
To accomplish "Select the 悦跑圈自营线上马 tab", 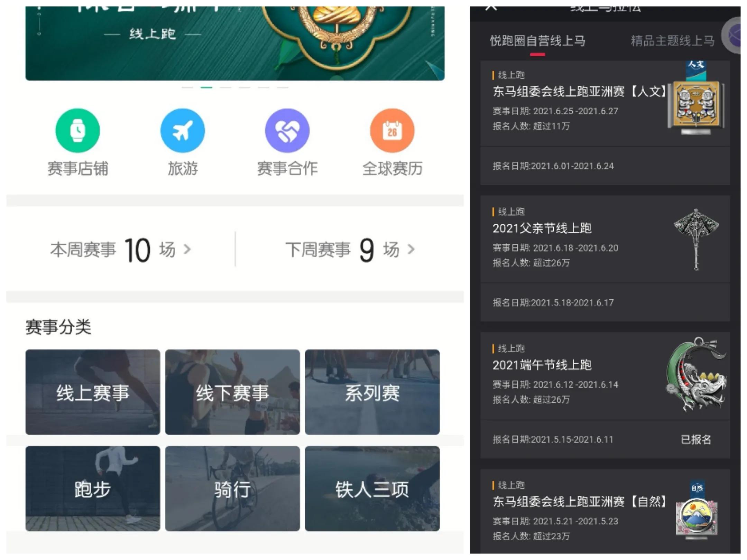I will coord(537,41).
